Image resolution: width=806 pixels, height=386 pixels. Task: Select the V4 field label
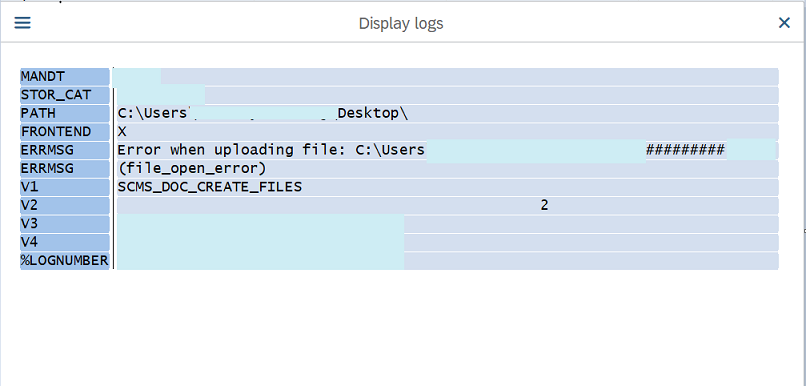point(65,243)
